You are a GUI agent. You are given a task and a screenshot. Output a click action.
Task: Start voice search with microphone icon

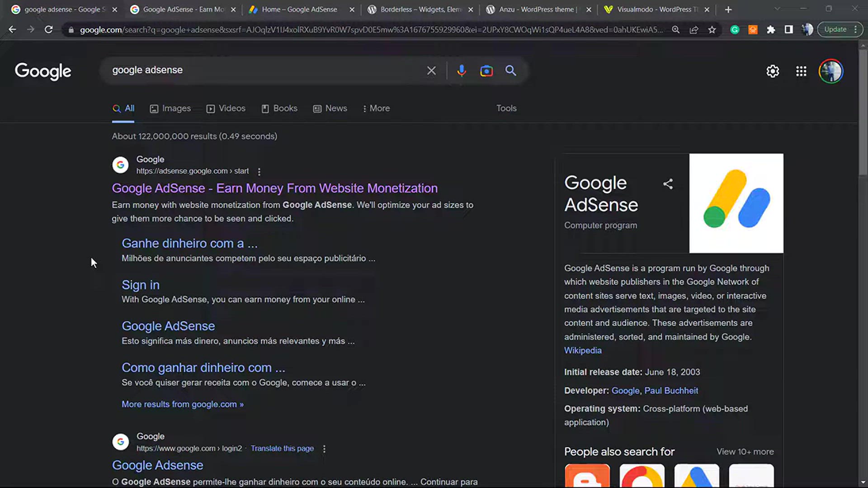(461, 70)
